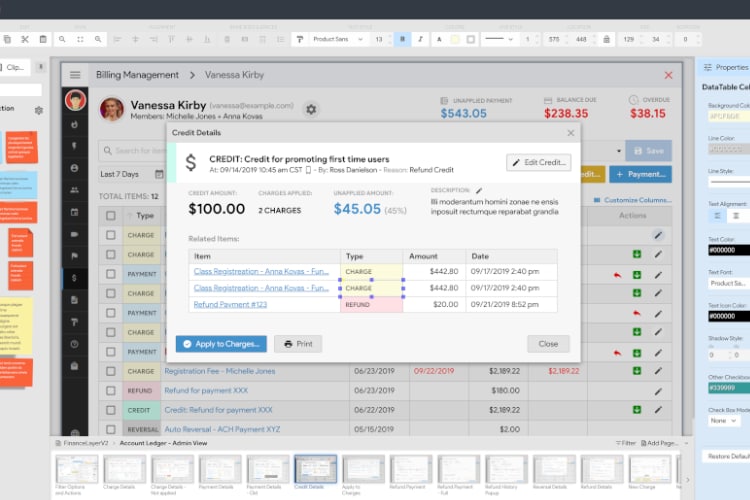Click Restore Defaults button in Properties
Screen dimensions: 750x500
(x=728, y=456)
